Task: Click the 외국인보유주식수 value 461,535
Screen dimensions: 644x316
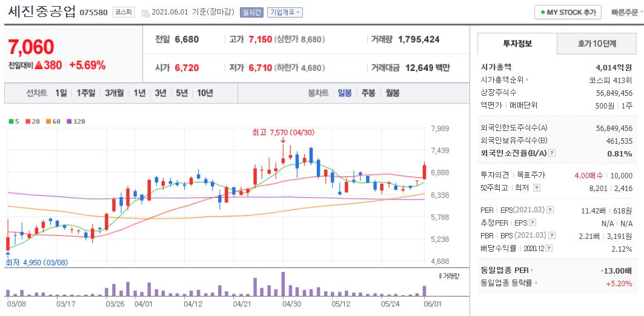Action: [619, 141]
